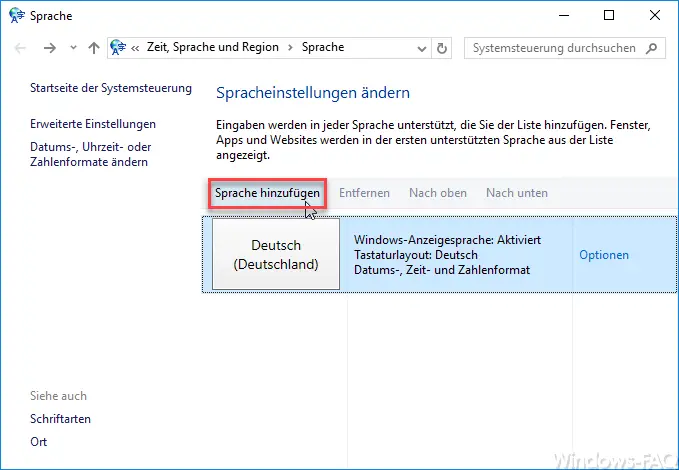Open Startseite der Systemsteuerung link
This screenshot has width=679, height=470.
coord(111,88)
